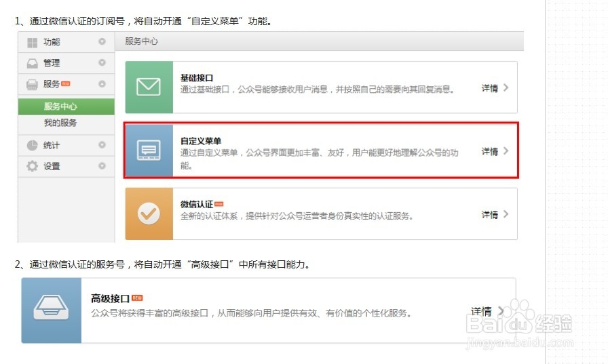Click the orange checkmark icon of 微信认证
The width and height of the screenshot is (608, 364).
point(149,214)
